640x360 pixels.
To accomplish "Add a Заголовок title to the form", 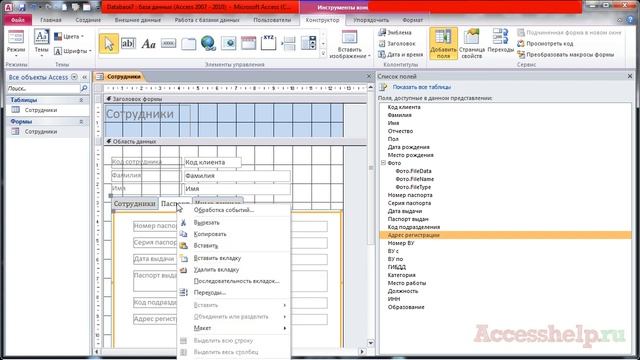I will 397,43.
